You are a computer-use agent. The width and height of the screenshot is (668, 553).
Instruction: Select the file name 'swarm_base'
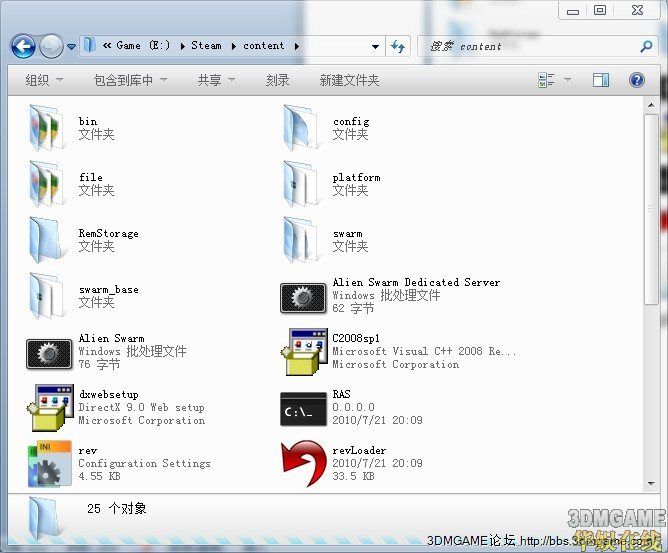click(x=109, y=290)
